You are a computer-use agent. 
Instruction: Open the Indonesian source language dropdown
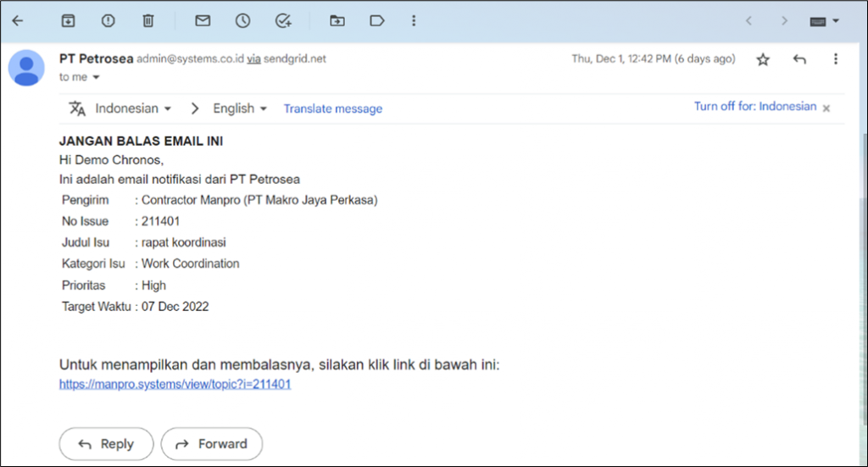pyautogui.click(x=133, y=108)
